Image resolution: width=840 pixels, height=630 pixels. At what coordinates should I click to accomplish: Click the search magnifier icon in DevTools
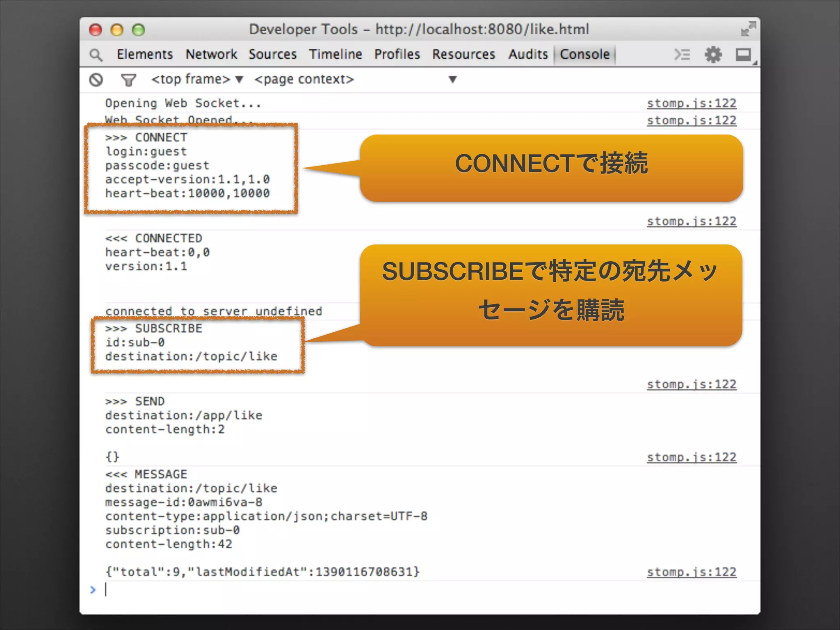coord(96,55)
